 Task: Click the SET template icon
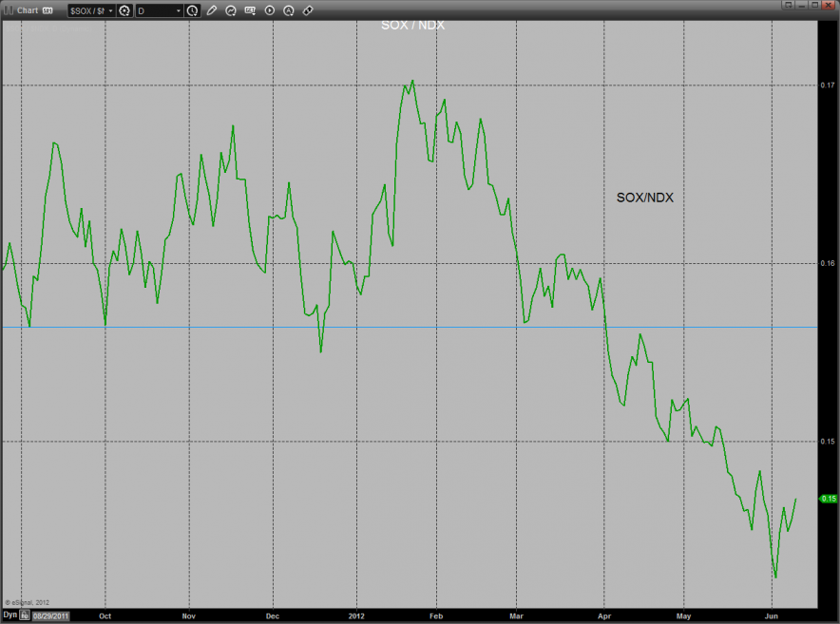coord(251,10)
